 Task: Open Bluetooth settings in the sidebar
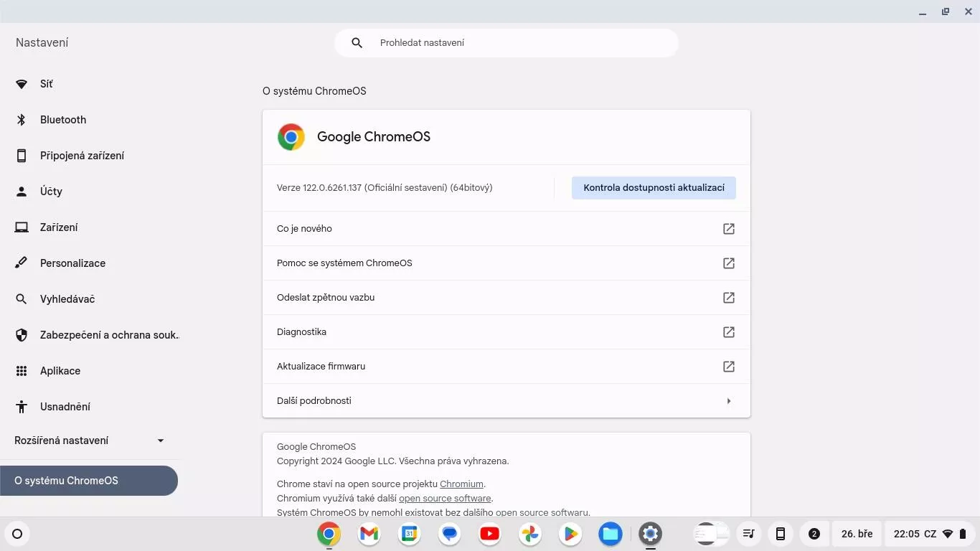pos(89,120)
